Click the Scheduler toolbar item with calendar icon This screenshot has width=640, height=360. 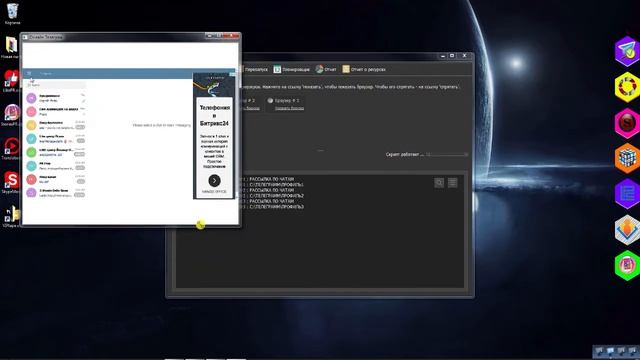[291, 69]
